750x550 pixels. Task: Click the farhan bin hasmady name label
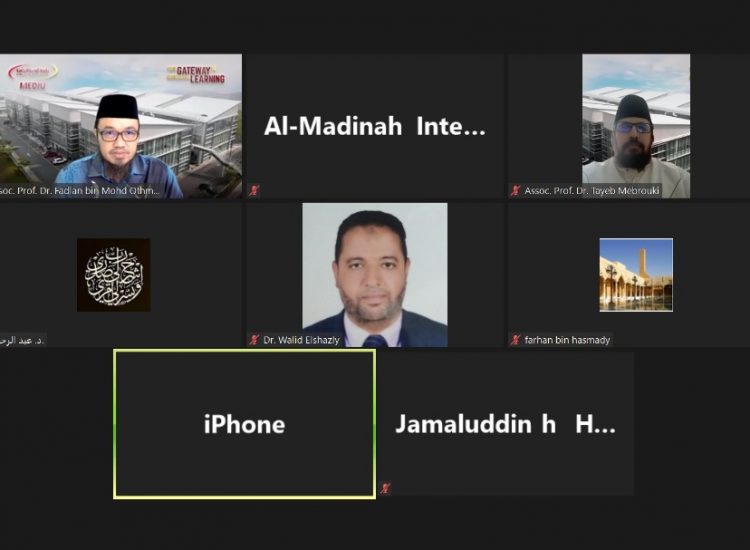pyautogui.click(x=567, y=340)
